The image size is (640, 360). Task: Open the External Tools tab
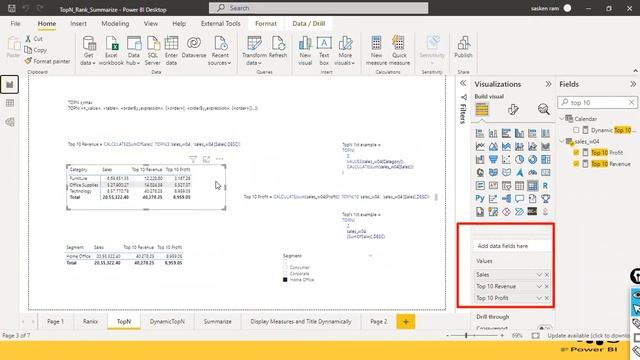click(x=220, y=24)
